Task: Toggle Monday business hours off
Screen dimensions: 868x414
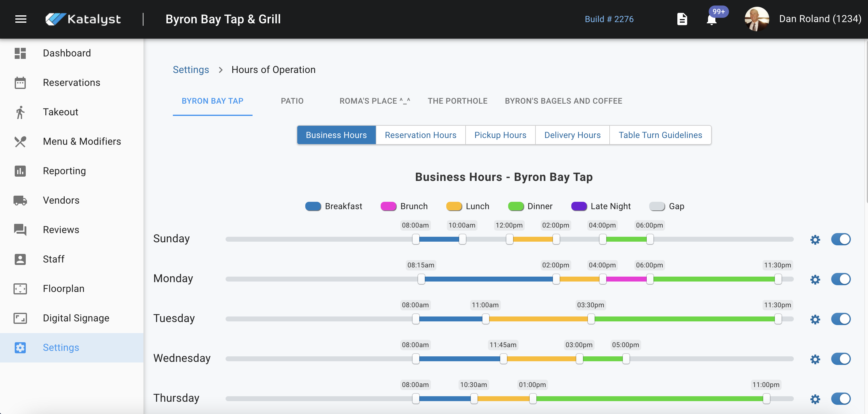Action: click(x=840, y=279)
